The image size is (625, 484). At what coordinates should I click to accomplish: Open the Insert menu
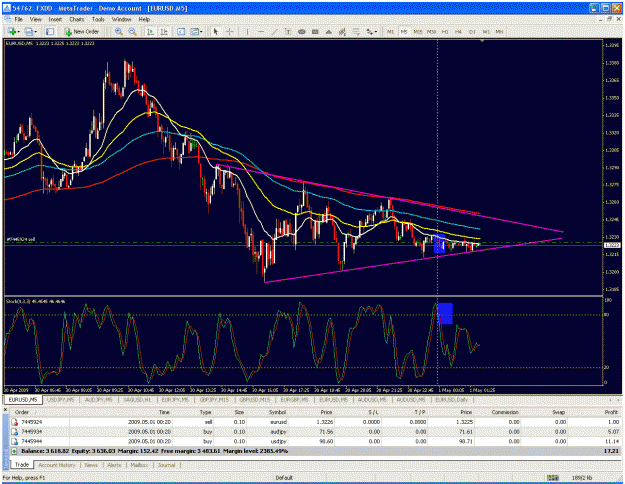(55, 19)
